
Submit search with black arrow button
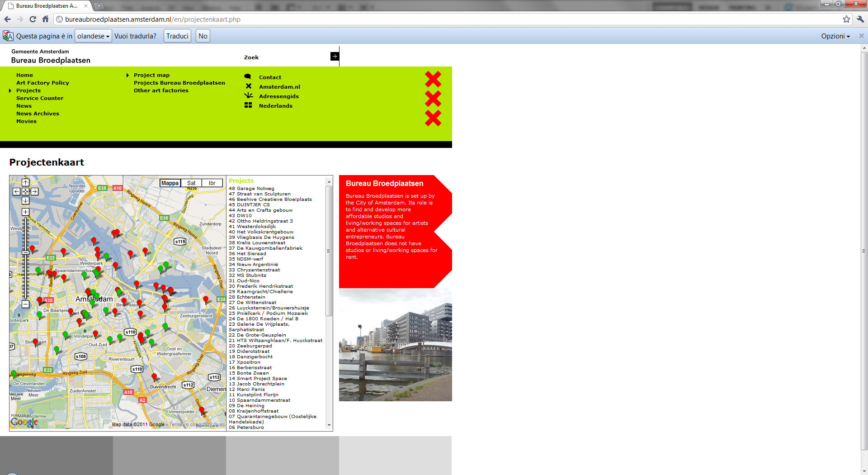(335, 56)
